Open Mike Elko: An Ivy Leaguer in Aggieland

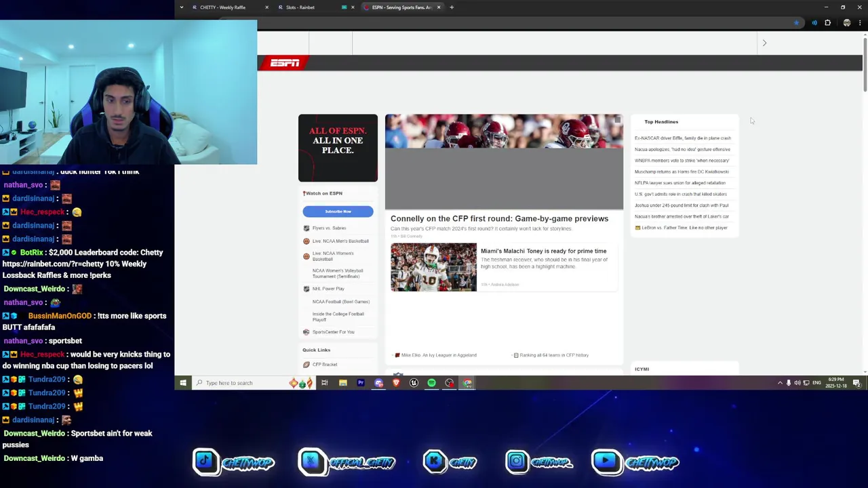pyautogui.click(x=439, y=355)
